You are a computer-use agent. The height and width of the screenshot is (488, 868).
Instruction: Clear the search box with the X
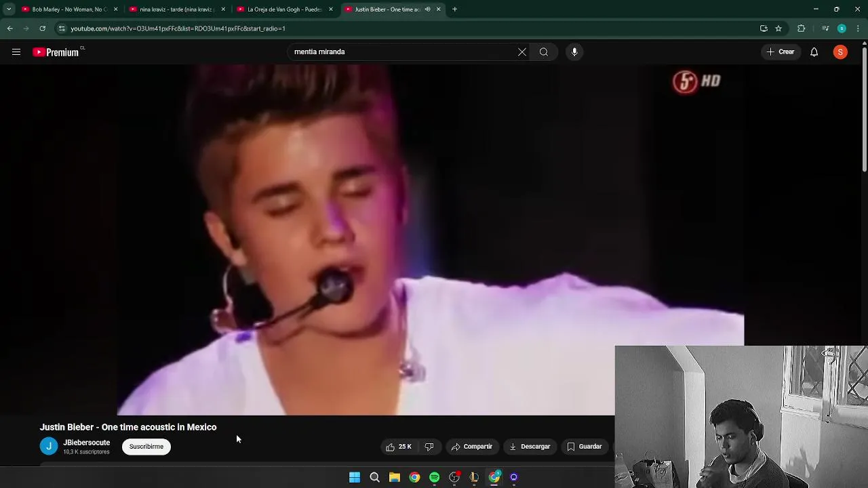[522, 52]
